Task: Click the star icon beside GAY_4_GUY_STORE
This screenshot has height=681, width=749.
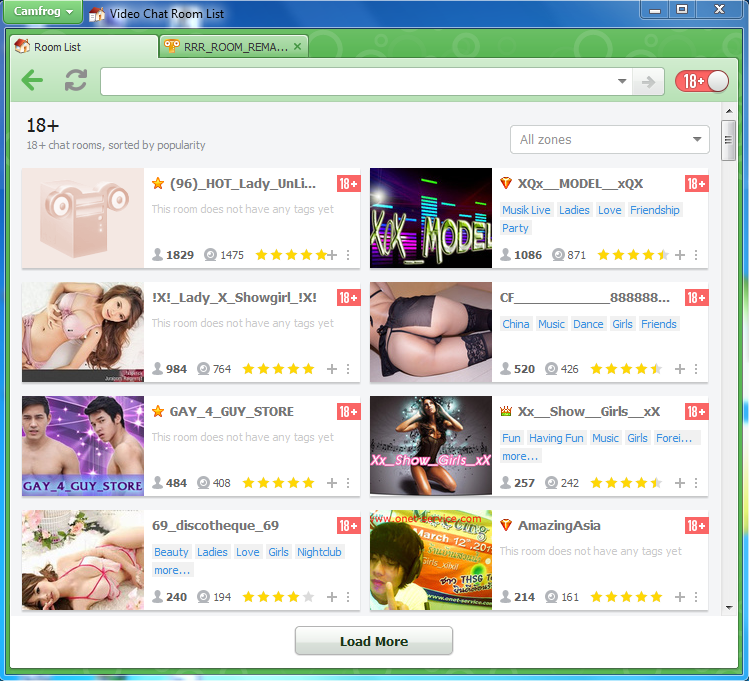Action: click(x=158, y=411)
